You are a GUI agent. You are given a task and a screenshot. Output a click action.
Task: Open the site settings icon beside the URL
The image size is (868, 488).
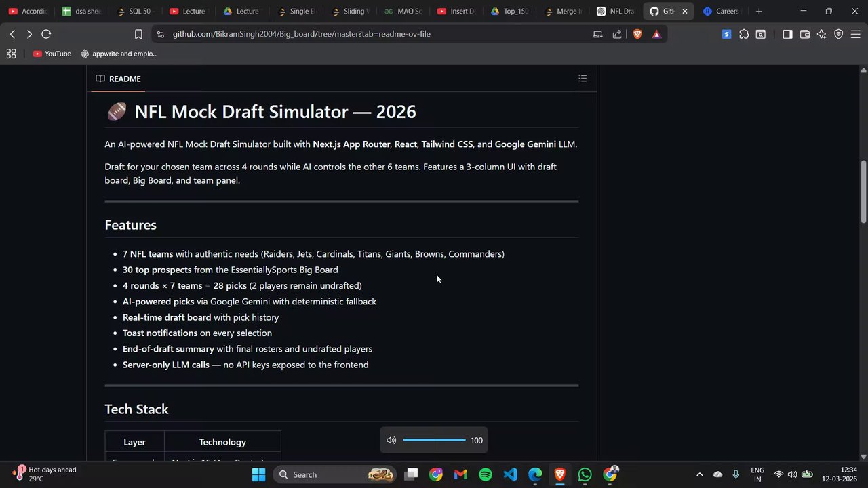[159, 34]
